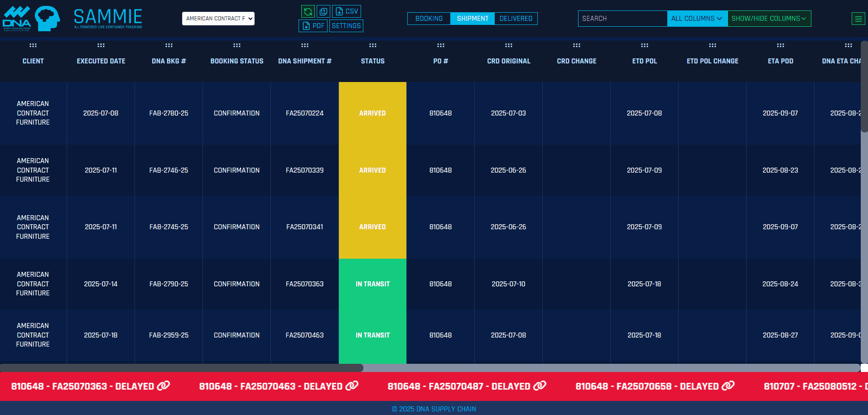Grab drag handle above ETA POD column
Viewport: 868px width, 415px height.
781,45
